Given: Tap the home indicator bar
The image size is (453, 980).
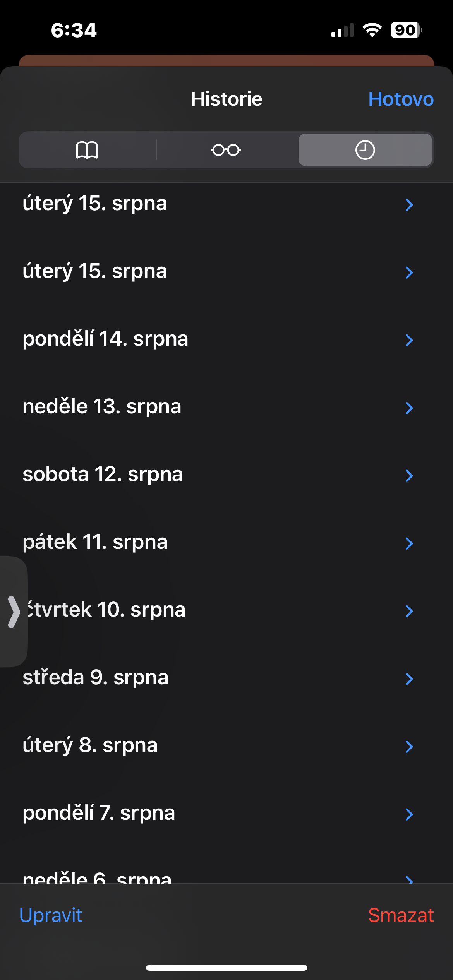Looking at the screenshot, I should click(x=226, y=968).
